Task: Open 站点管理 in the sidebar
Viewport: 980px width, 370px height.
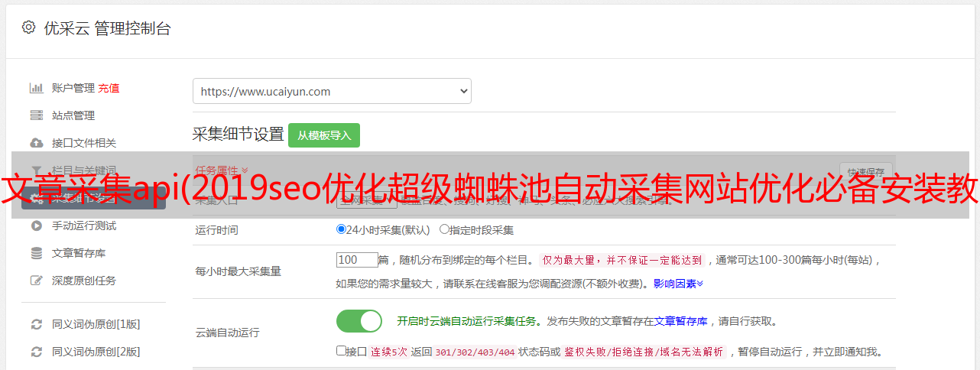Action: point(73,115)
